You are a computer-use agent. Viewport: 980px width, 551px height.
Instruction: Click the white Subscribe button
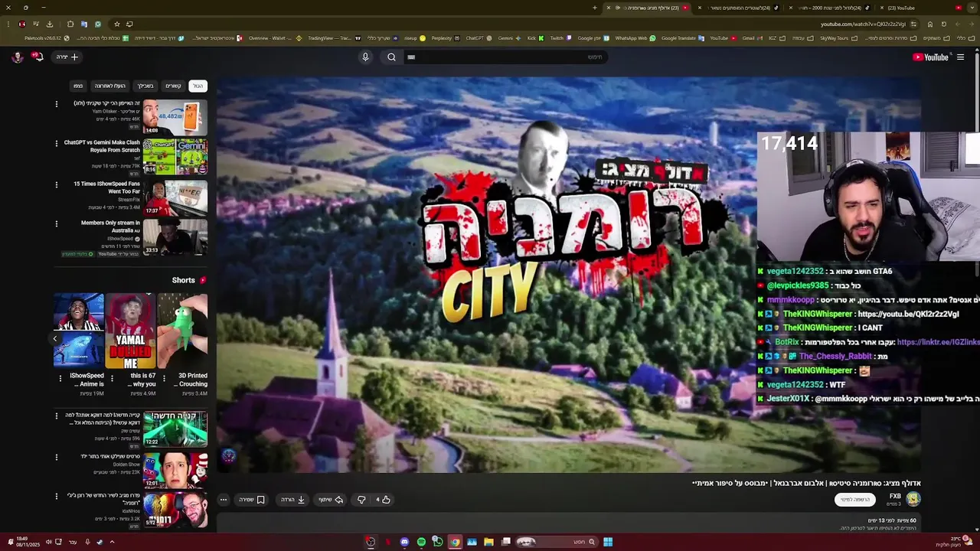[854, 500]
